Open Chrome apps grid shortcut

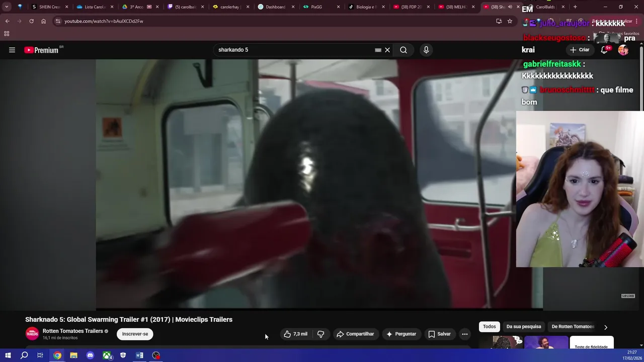(x=7, y=34)
